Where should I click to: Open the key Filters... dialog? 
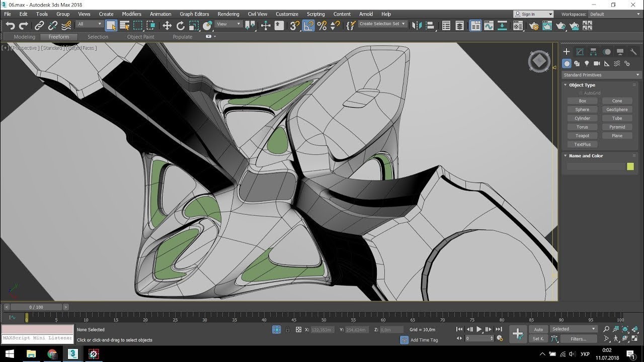click(579, 339)
